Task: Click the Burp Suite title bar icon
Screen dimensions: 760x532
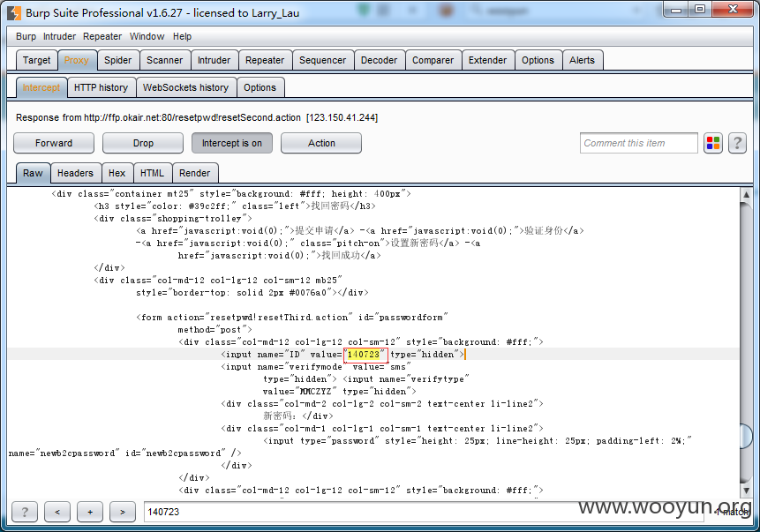Action: [14, 13]
